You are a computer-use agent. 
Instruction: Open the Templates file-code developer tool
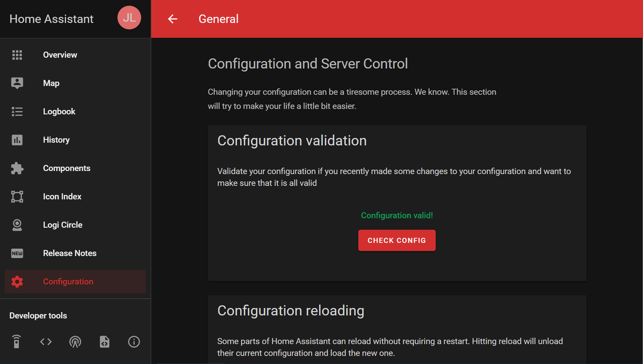(x=105, y=342)
